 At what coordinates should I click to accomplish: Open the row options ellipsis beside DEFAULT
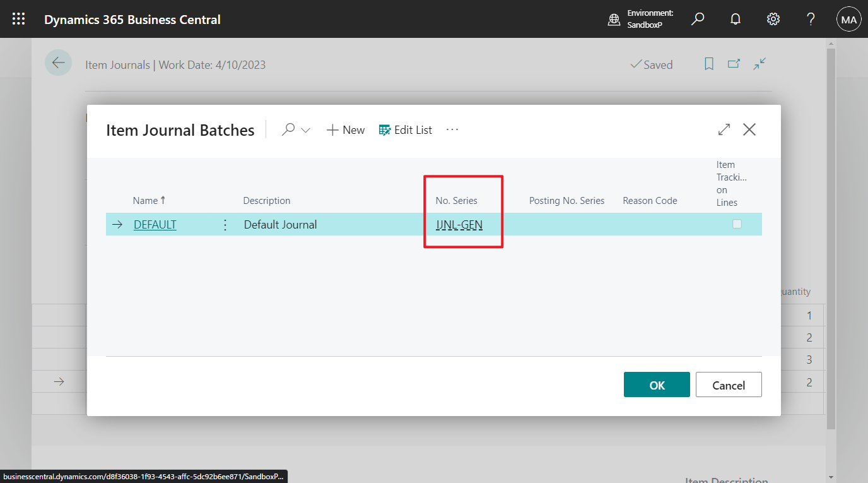tap(225, 224)
